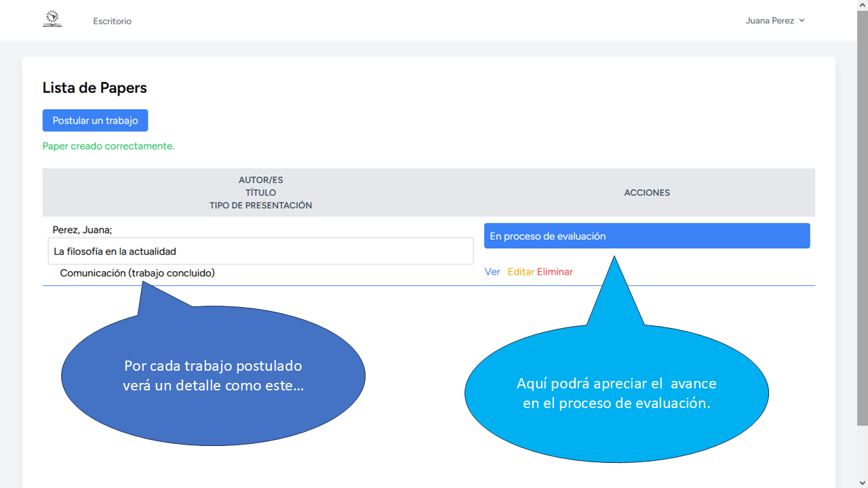Image resolution: width=868 pixels, height=488 pixels.
Task: Click the dark blue 'Por cada trabajo postulado' callout
Action: point(213,375)
